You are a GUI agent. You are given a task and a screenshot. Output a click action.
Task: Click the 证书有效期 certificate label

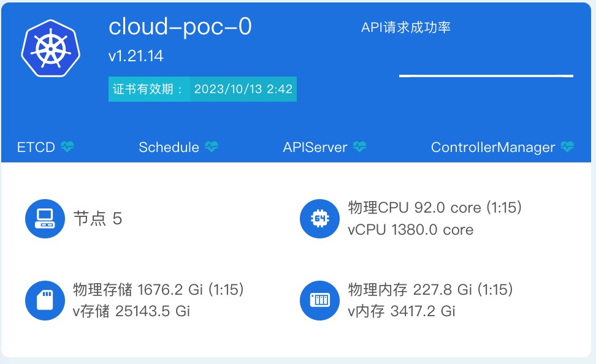point(148,89)
